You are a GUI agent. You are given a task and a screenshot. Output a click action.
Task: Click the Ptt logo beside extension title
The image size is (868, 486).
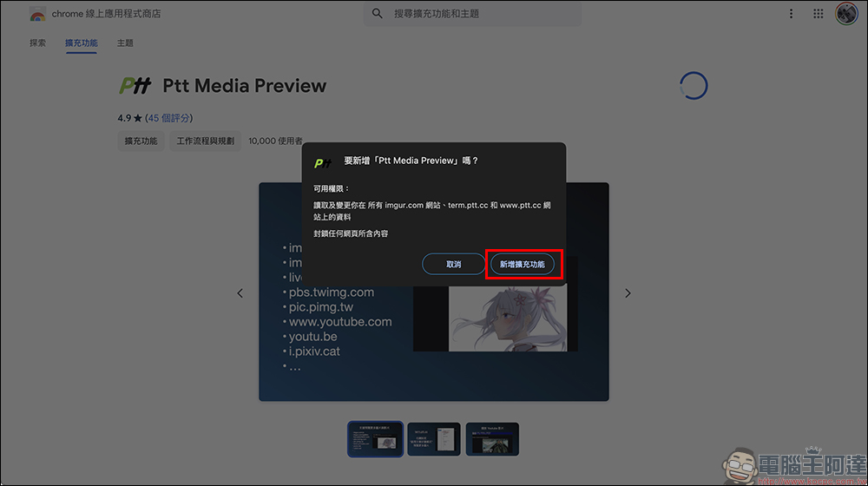135,86
